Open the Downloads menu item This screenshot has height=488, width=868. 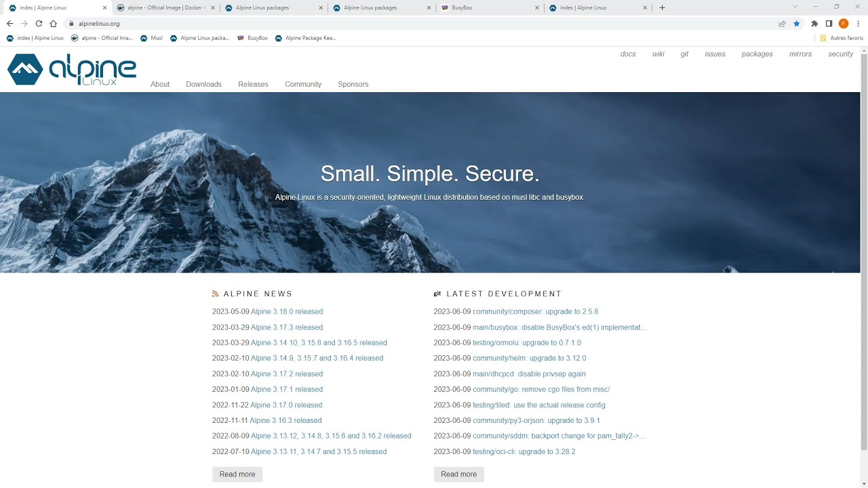pyautogui.click(x=203, y=84)
